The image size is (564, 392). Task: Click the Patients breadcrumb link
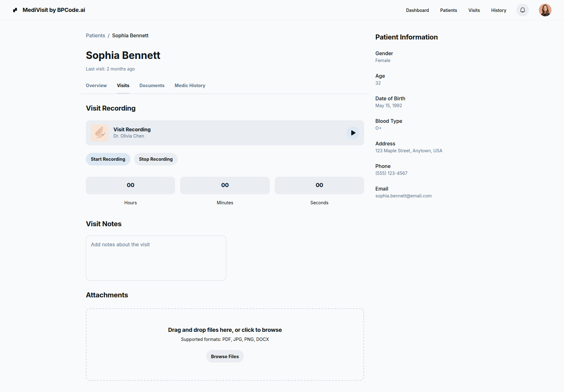(x=95, y=36)
